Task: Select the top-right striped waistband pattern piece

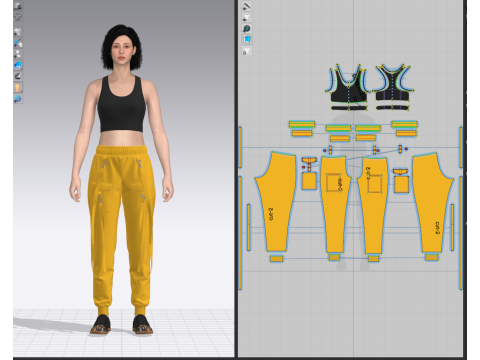Action: pyautogui.click(x=404, y=125)
